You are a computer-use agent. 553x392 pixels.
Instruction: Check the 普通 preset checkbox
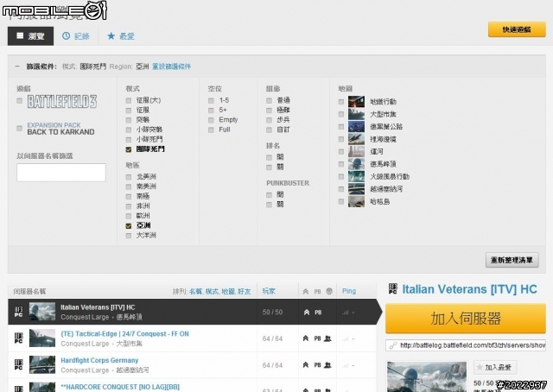(269, 100)
